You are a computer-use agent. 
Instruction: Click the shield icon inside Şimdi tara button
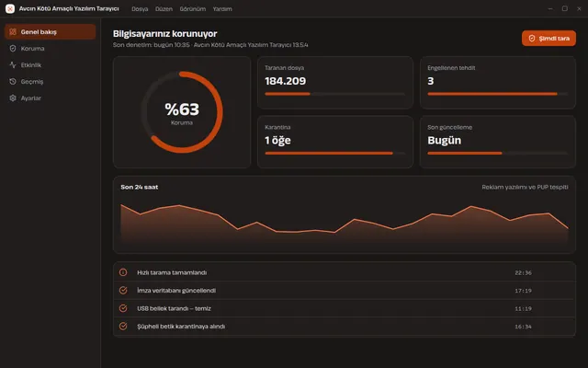[532, 39]
